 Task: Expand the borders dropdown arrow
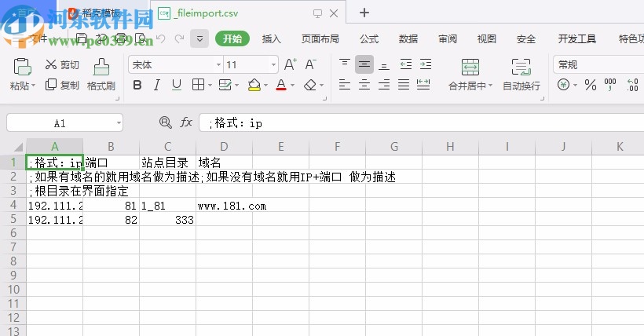[x=210, y=86]
